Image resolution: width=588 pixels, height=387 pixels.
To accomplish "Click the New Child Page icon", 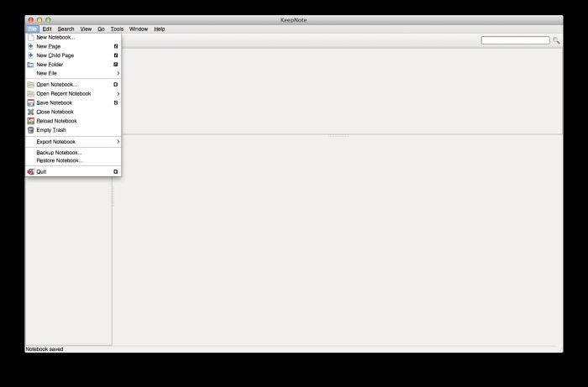I will click(31, 55).
